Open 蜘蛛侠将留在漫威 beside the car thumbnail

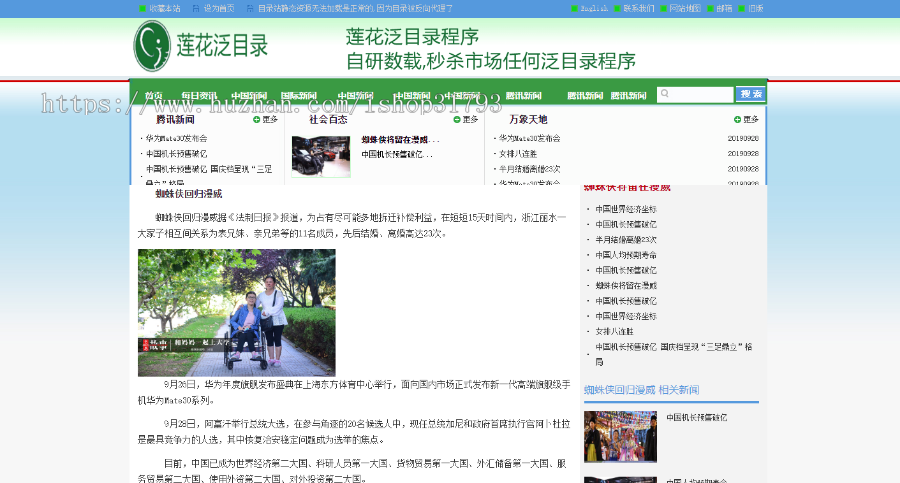400,140
